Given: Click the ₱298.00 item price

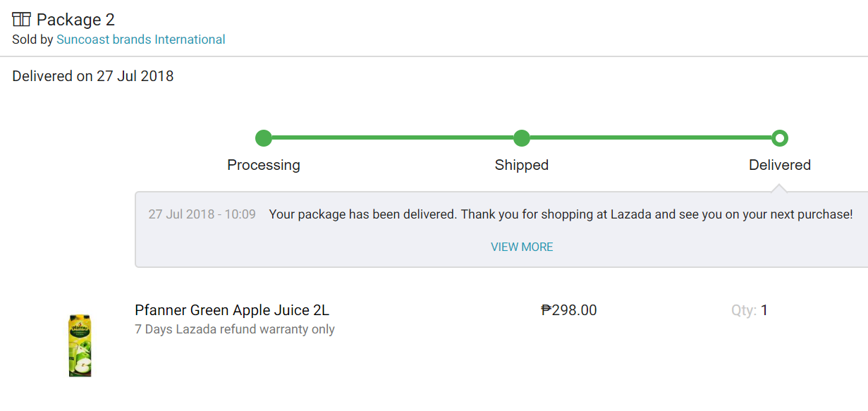Looking at the screenshot, I should 569,310.
